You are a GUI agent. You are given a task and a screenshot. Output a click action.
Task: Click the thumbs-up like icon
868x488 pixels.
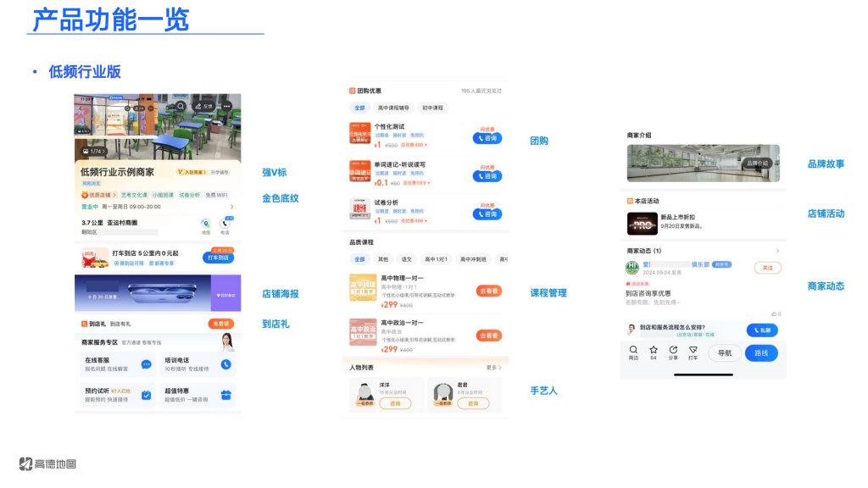click(774, 313)
